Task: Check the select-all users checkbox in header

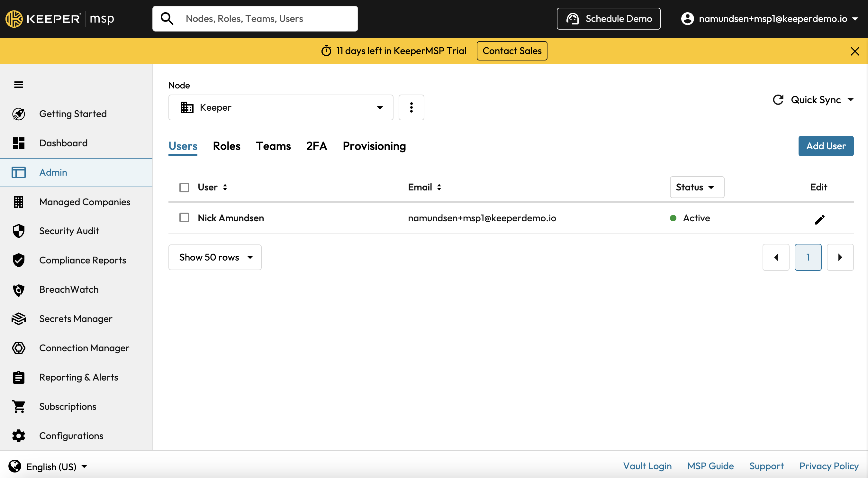Action: click(184, 188)
